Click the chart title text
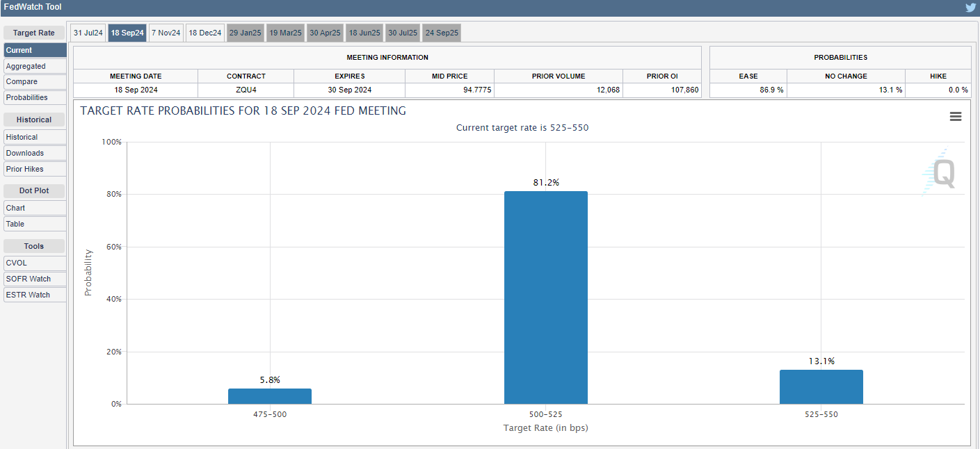This screenshot has width=980, height=449. pos(243,111)
